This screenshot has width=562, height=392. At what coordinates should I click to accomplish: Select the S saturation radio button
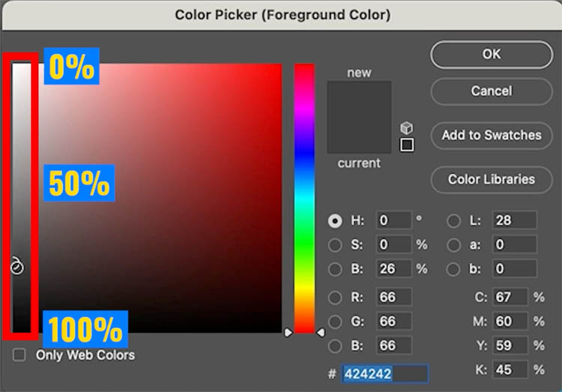click(x=335, y=245)
